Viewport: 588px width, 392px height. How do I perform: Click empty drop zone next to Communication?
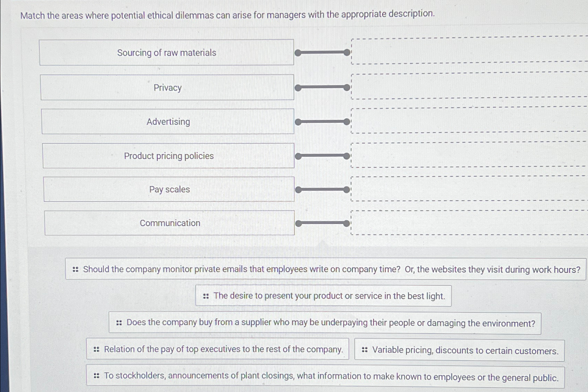tap(467, 223)
